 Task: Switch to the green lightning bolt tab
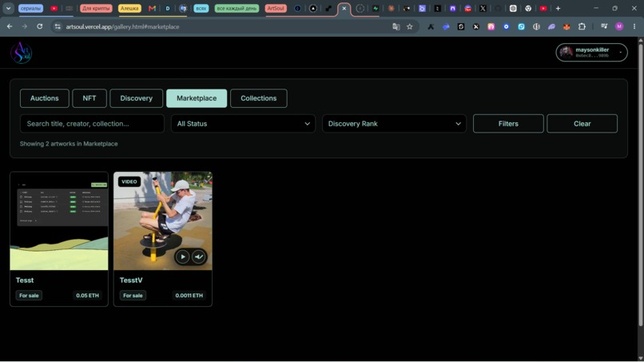click(x=376, y=8)
